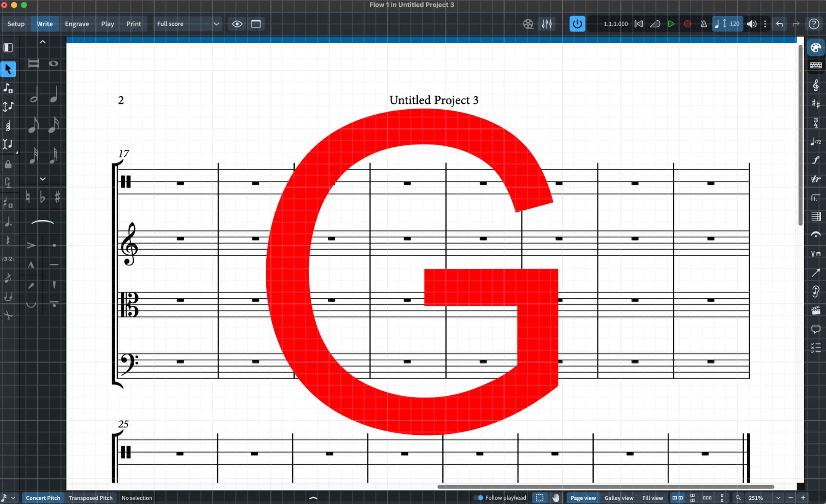Click the Play transport button

[671, 24]
